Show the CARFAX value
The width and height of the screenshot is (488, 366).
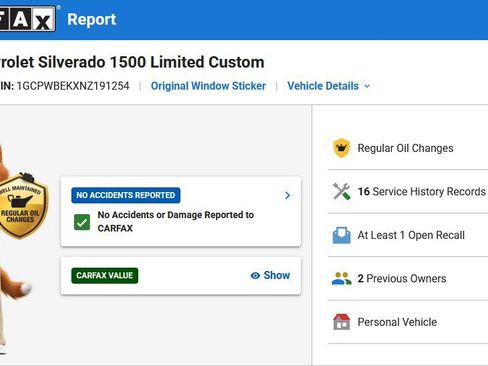(270, 275)
